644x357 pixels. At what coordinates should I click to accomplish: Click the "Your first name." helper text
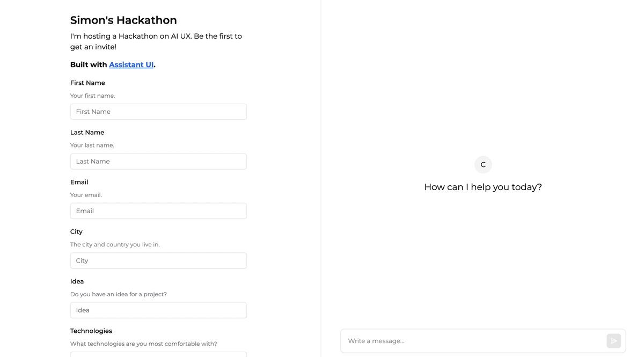[92, 96]
